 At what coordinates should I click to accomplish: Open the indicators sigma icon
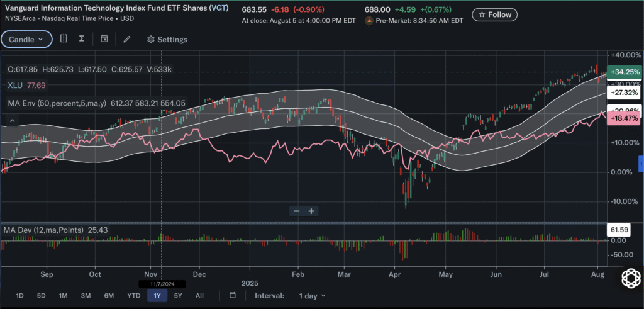coord(81,38)
